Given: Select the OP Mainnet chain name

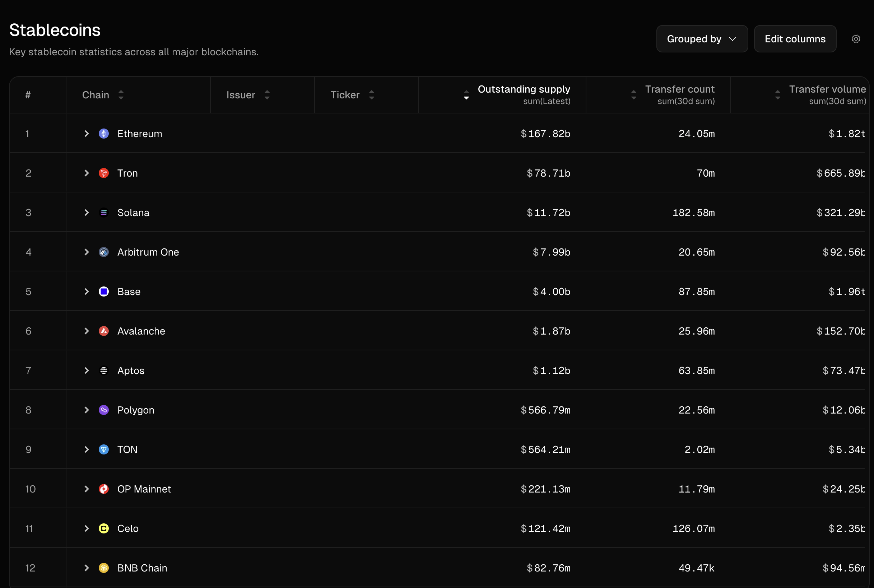Looking at the screenshot, I should tap(144, 489).
